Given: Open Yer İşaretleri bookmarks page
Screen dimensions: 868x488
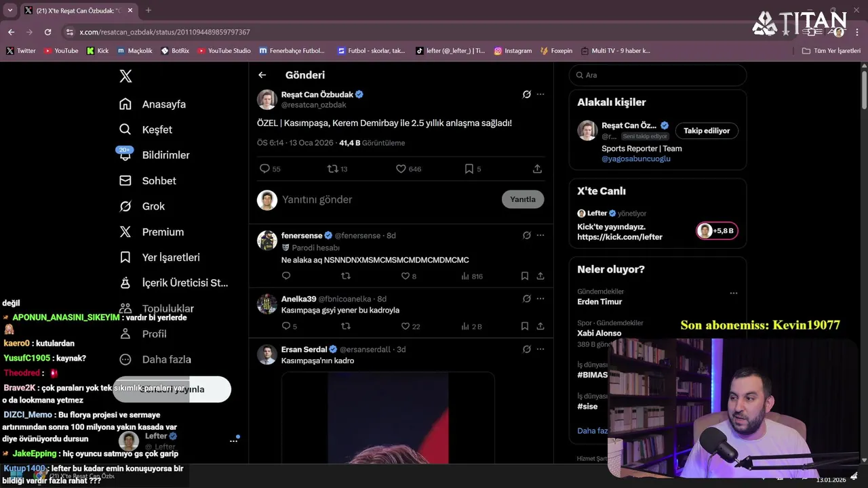Looking at the screenshot, I should tap(159, 258).
